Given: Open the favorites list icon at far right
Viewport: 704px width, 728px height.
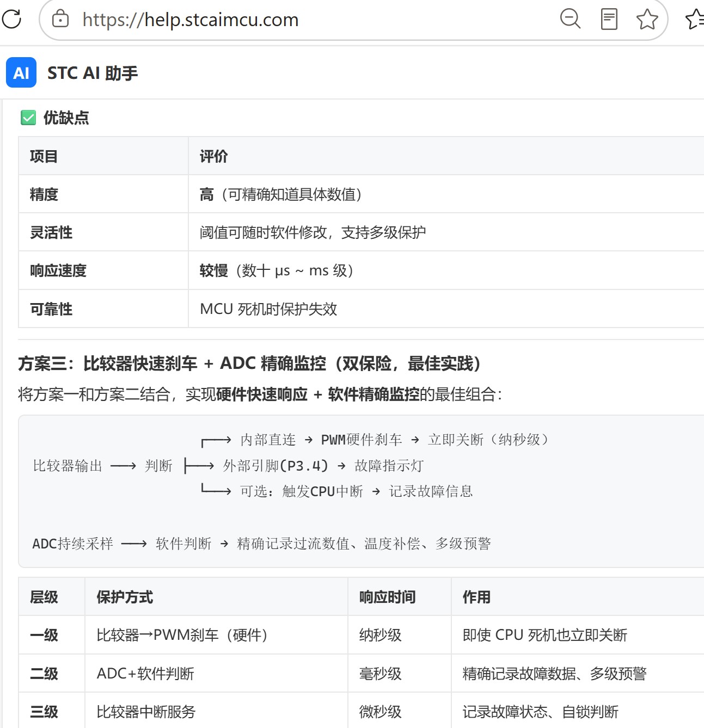Looking at the screenshot, I should [695, 19].
